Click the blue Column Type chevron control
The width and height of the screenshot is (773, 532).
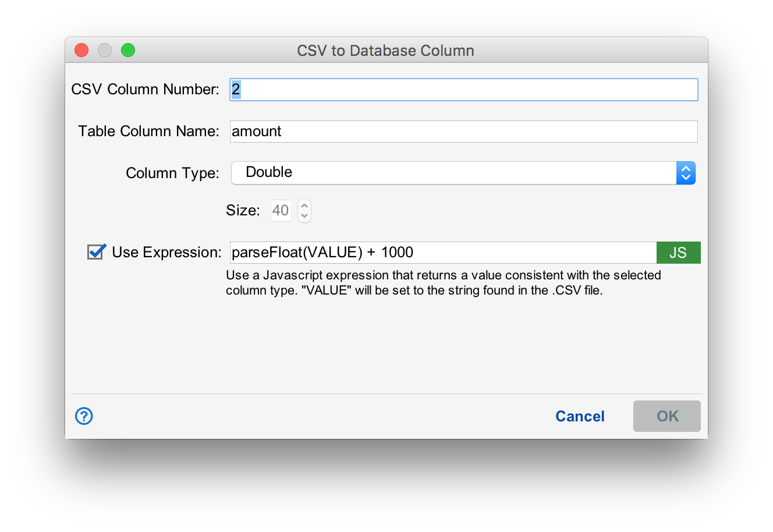(x=686, y=172)
